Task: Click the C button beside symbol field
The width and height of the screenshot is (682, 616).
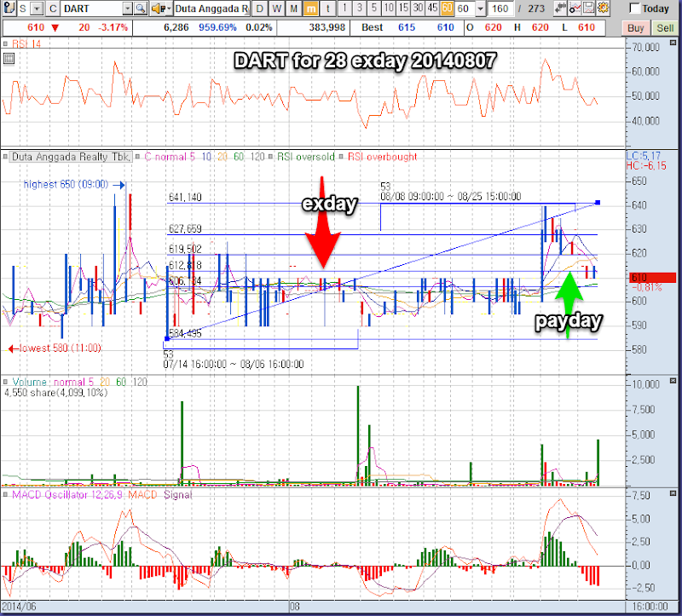Action: [53, 9]
